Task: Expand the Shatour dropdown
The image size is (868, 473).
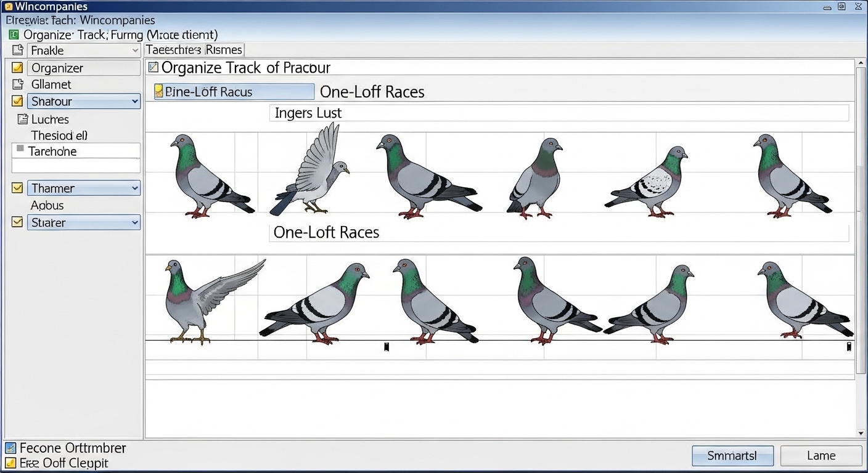Action: pos(134,102)
